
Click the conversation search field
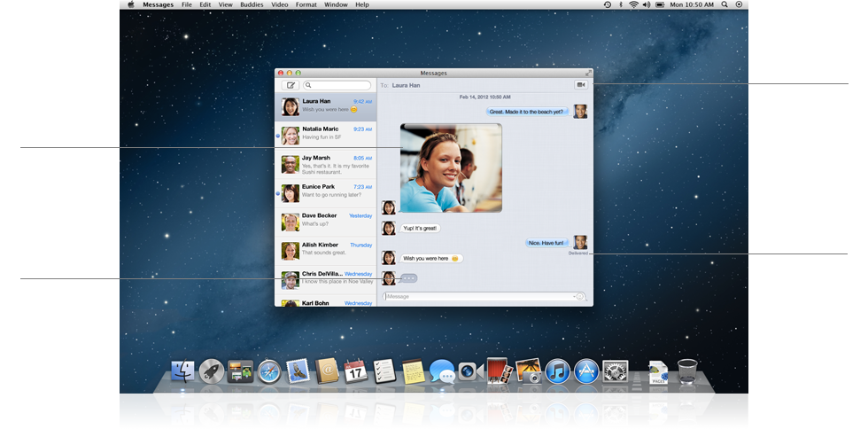point(337,85)
